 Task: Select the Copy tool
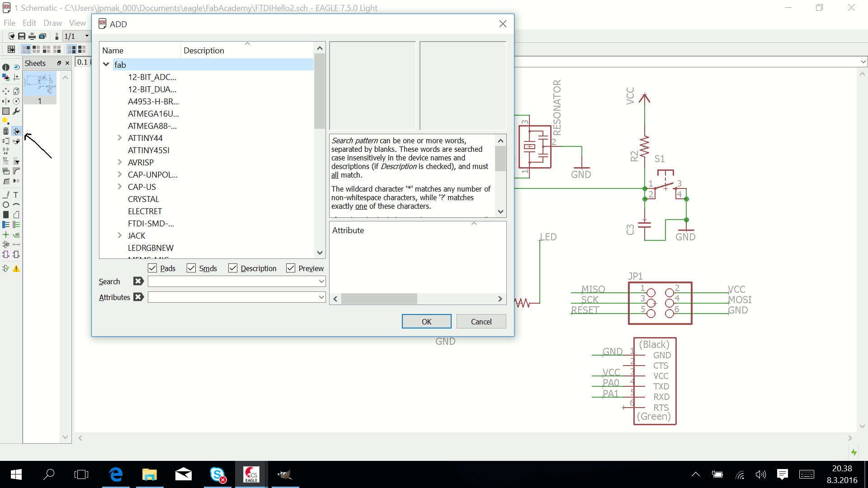(x=16, y=91)
